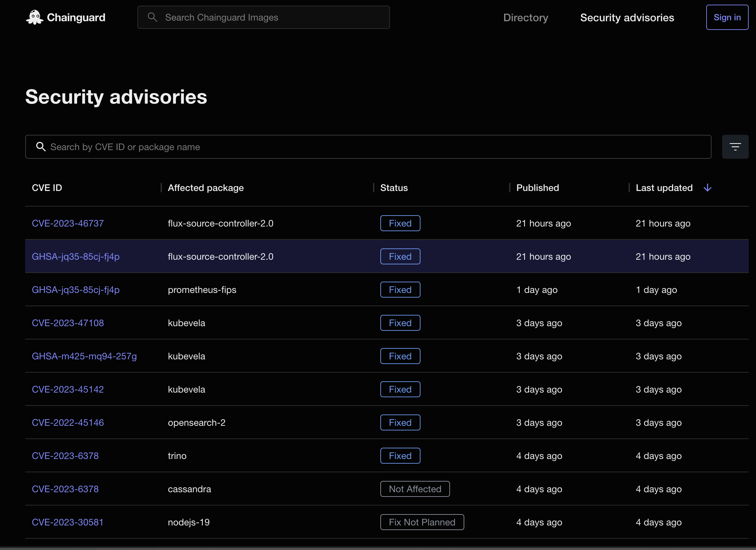This screenshot has height=550, width=756.
Task: Sort by the Affected package column header
Action: coord(206,188)
